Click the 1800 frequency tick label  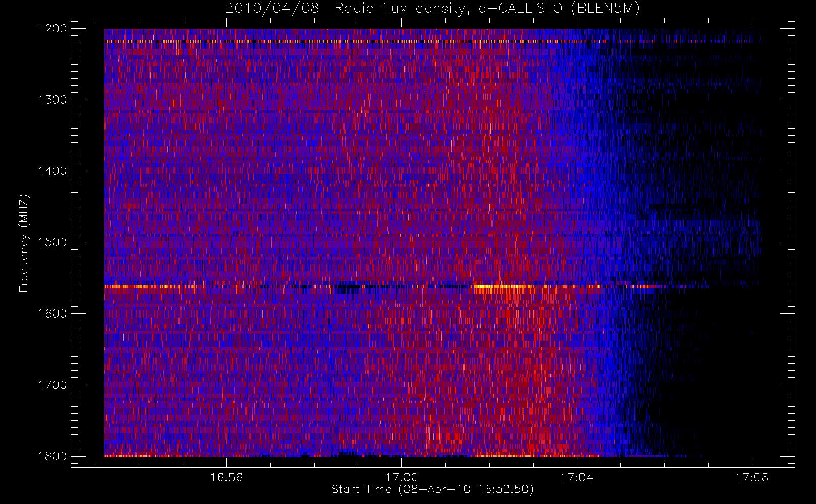(x=52, y=456)
